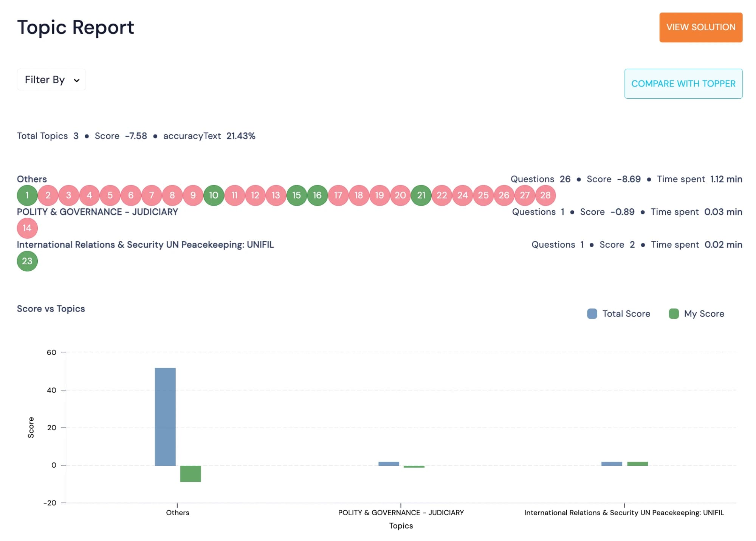Image resolution: width=756 pixels, height=541 pixels.
Task: Open question 5 red circle
Action: [x=110, y=195]
